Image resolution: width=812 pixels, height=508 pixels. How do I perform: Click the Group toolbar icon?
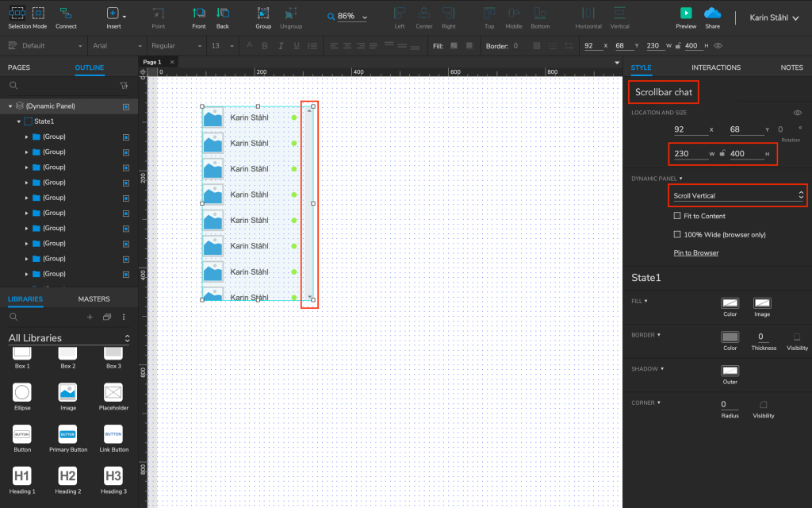[263, 13]
